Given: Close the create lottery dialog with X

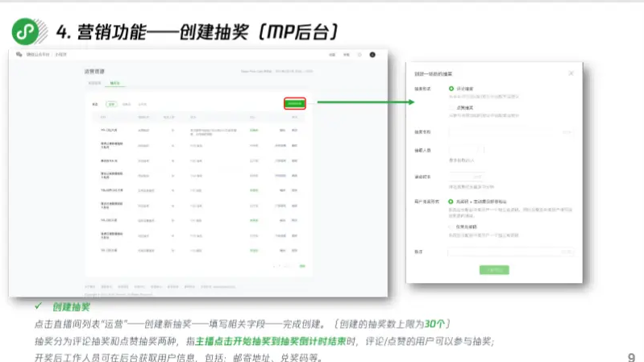Looking at the screenshot, I should (x=571, y=73).
